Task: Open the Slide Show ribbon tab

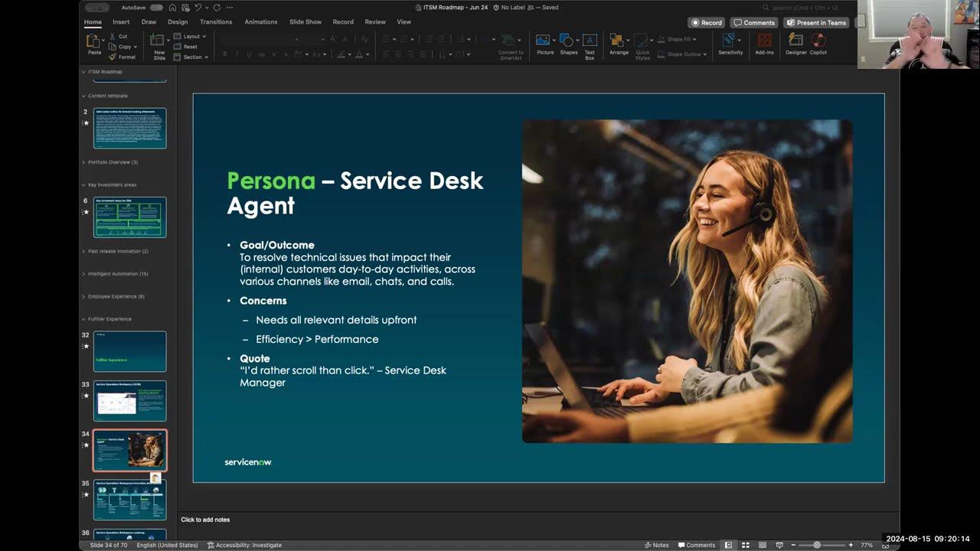Action: 305,21
